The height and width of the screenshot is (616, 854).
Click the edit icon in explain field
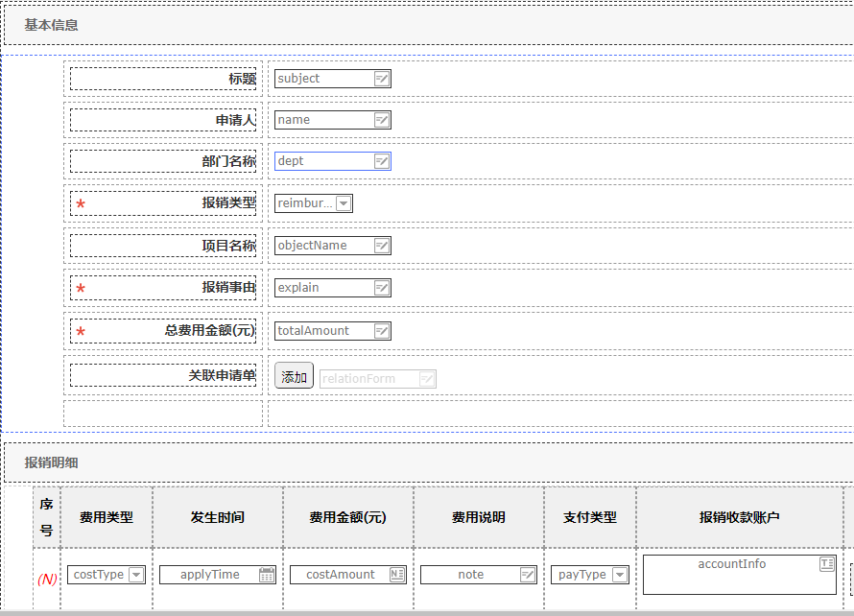click(382, 288)
